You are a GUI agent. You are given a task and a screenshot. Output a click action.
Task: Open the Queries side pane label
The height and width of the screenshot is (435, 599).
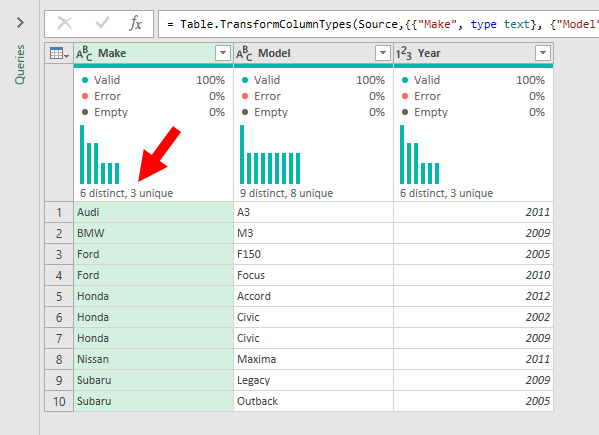point(20,65)
